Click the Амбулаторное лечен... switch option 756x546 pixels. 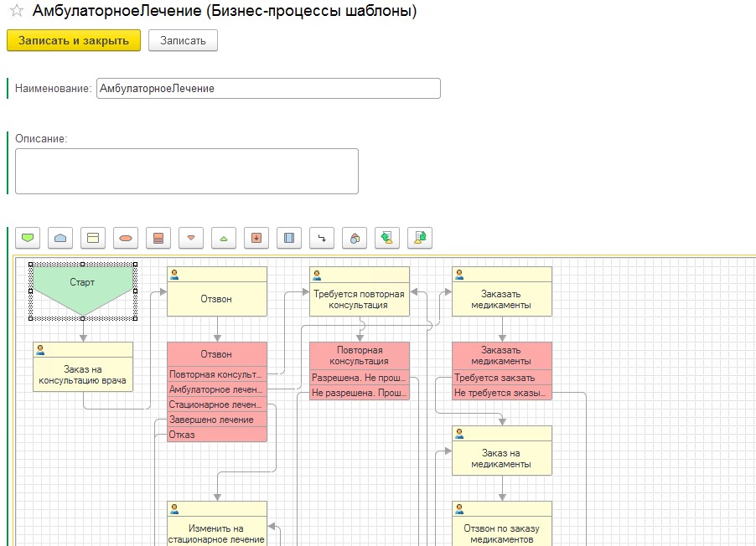[217, 389]
